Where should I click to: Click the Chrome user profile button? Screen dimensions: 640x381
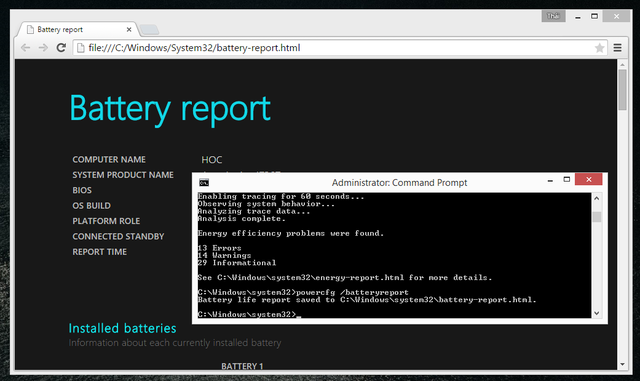click(553, 16)
